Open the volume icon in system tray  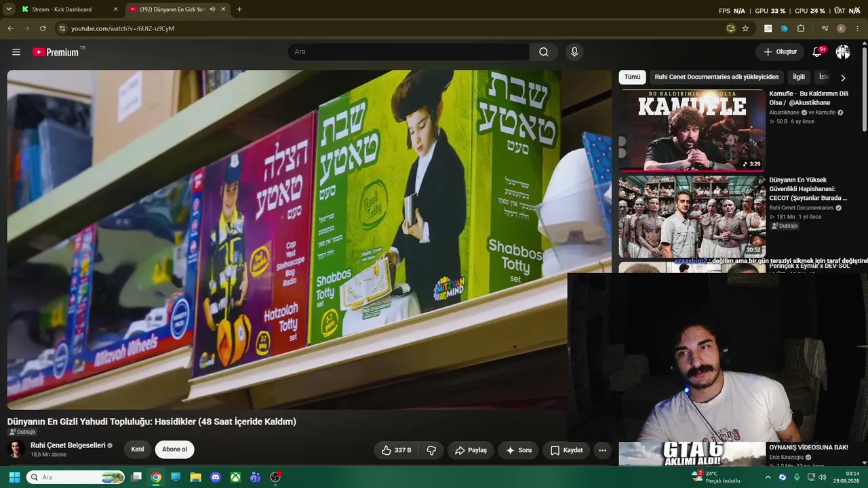pos(823,477)
